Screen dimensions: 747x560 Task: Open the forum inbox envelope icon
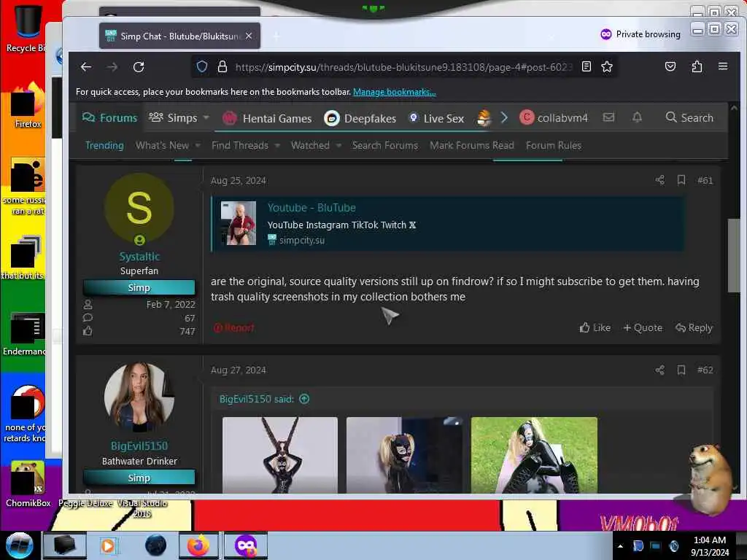point(608,117)
